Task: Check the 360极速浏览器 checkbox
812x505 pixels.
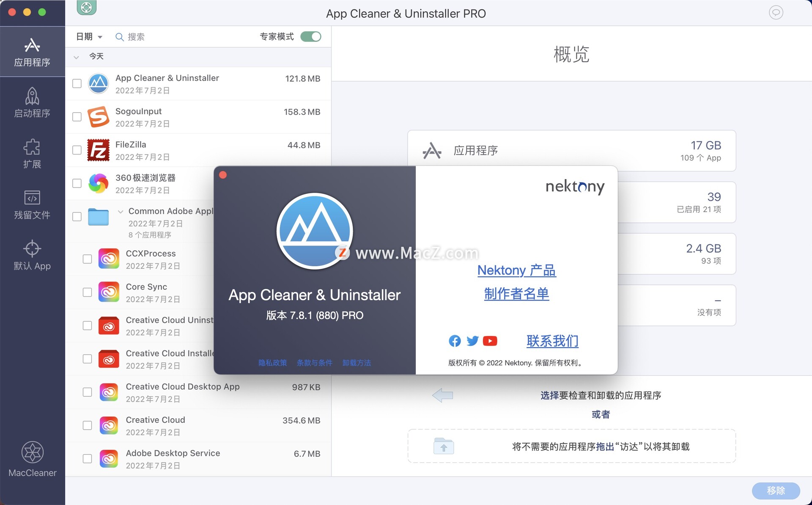Action: (x=77, y=183)
